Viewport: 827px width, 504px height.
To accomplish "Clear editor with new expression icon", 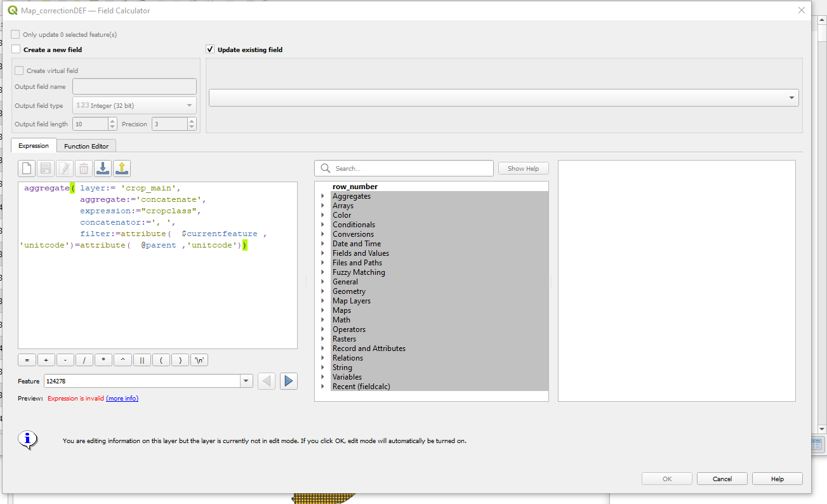I will click(x=27, y=168).
